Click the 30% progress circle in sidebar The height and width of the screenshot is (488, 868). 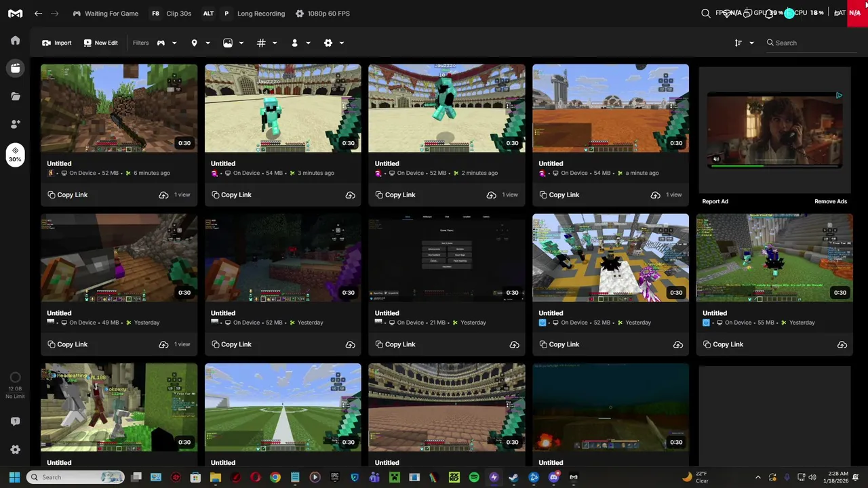15,155
